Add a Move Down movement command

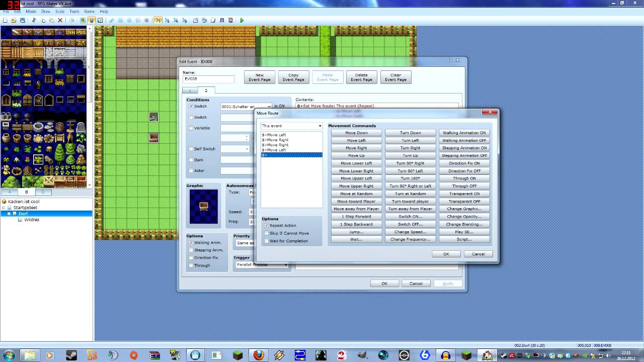click(356, 133)
